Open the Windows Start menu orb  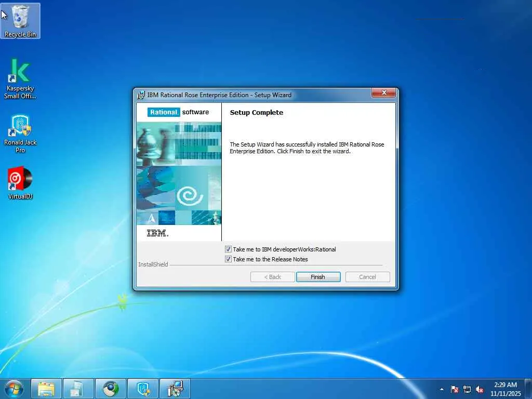[14, 389]
